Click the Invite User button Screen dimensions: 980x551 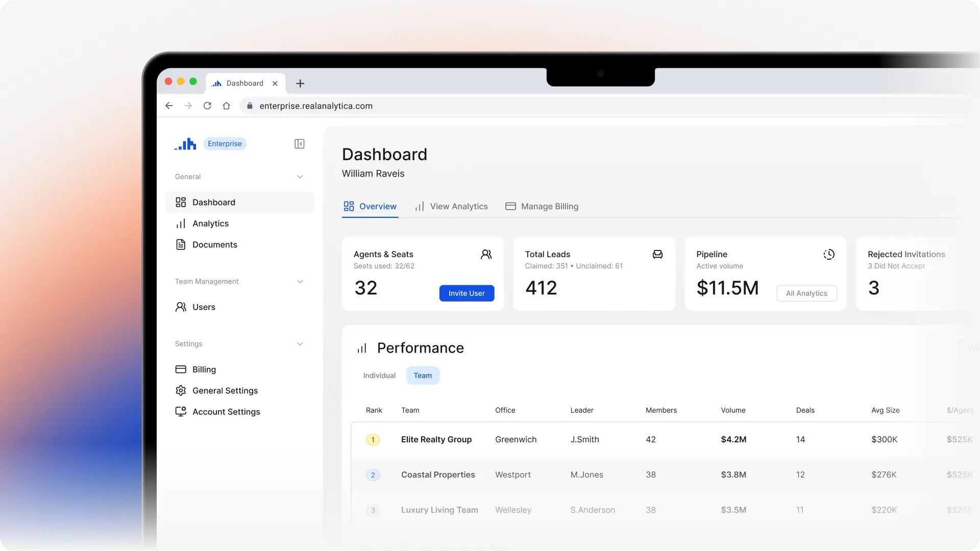click(467, 293)
